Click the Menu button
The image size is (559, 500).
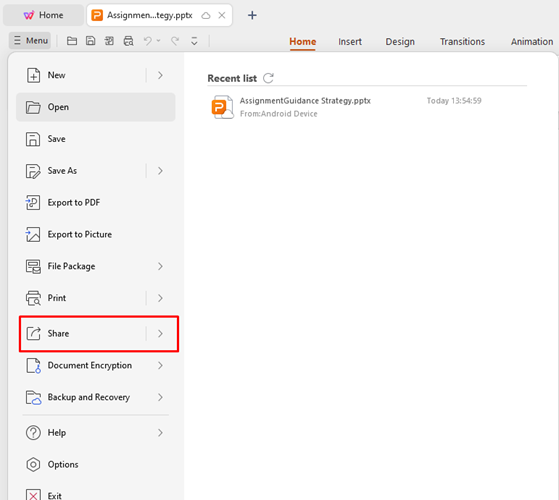coord(30,41)
